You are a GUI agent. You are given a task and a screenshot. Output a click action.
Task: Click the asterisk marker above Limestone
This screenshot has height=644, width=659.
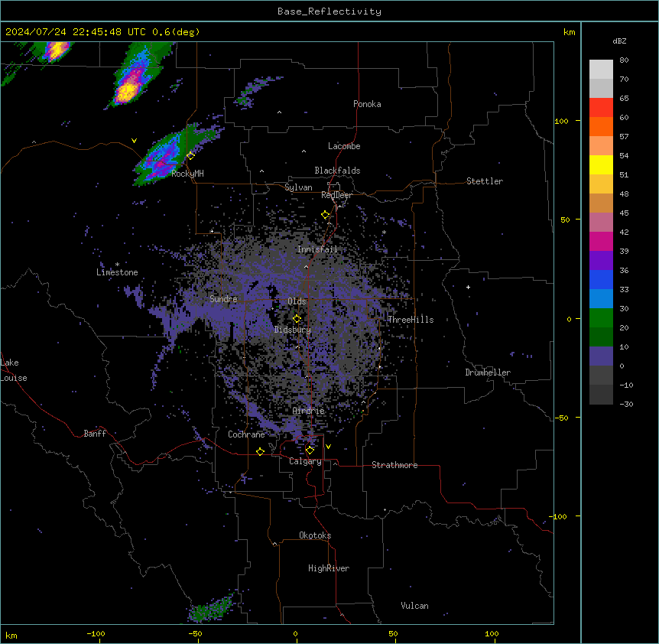point(117,265)
